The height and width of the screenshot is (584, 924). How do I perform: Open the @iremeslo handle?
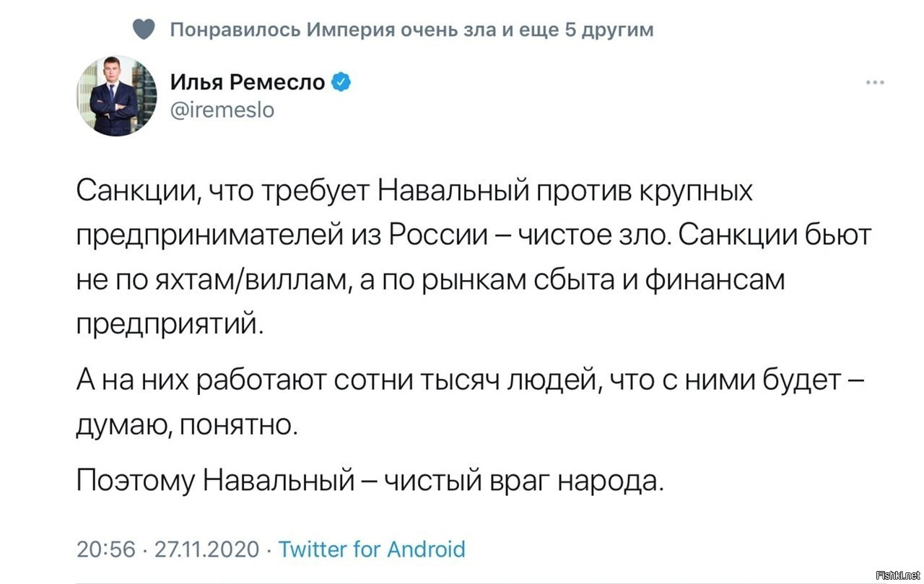coord(222,110)
